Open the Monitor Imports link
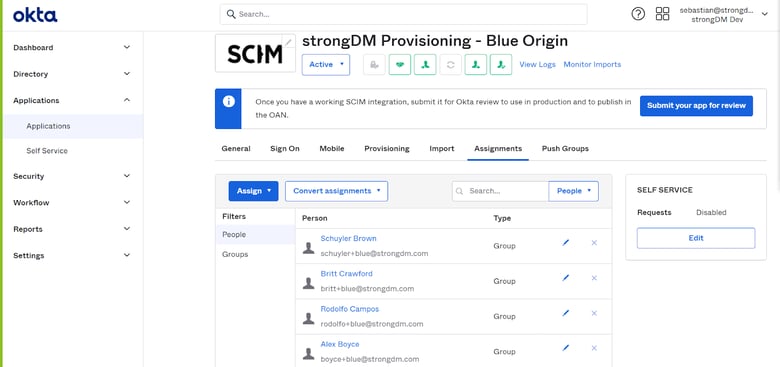The width and height of the screenshot is (780, 367). [x=592, y=65]
